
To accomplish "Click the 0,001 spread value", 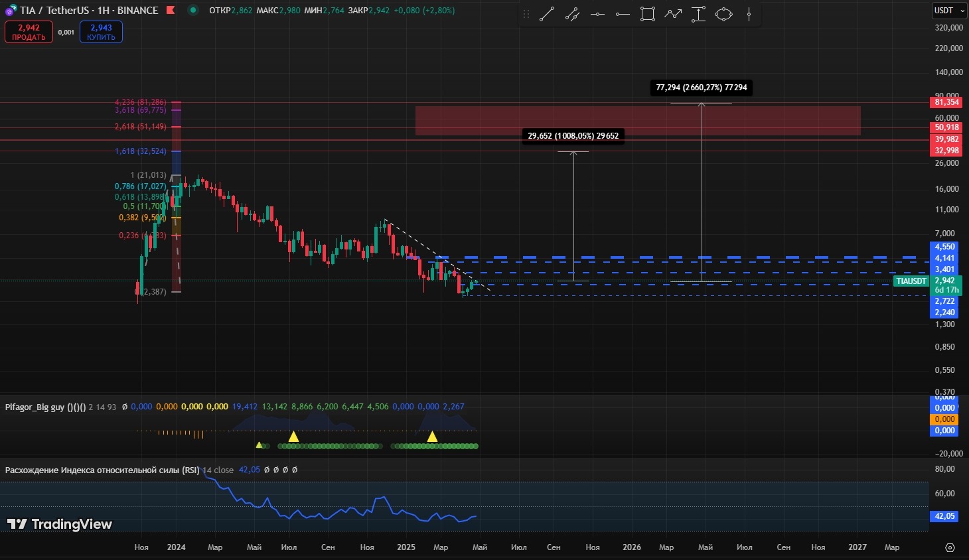I will pyautogui.click(x=66, y=32).
